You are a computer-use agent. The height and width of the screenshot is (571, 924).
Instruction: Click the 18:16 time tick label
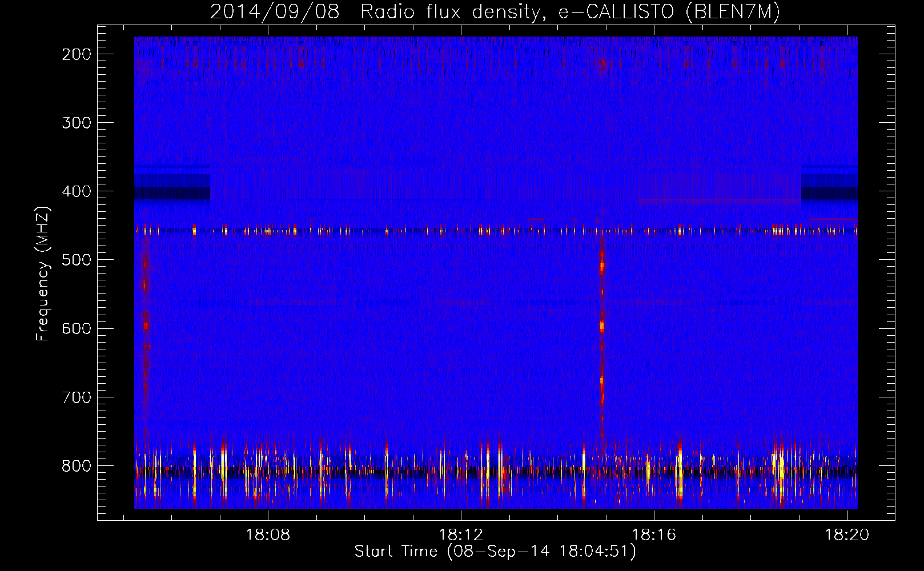(x=654, y=534)
